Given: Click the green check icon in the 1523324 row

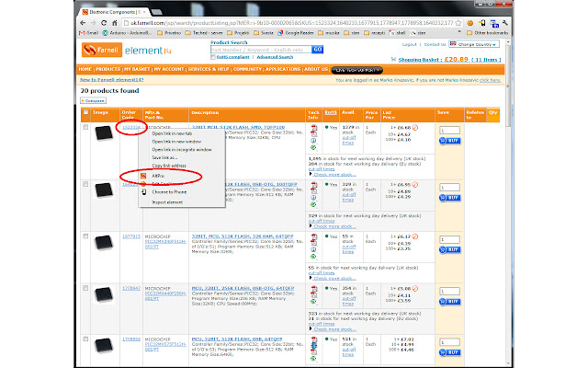Looking at the screenshot, I should tap(313, 147).
